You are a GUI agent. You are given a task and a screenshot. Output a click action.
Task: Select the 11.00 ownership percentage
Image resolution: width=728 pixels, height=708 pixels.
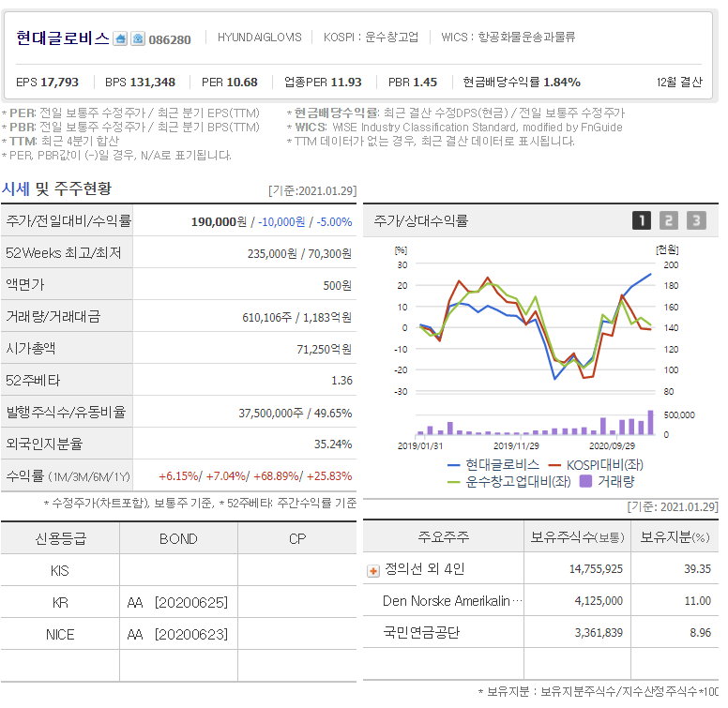tap(698, 601)
